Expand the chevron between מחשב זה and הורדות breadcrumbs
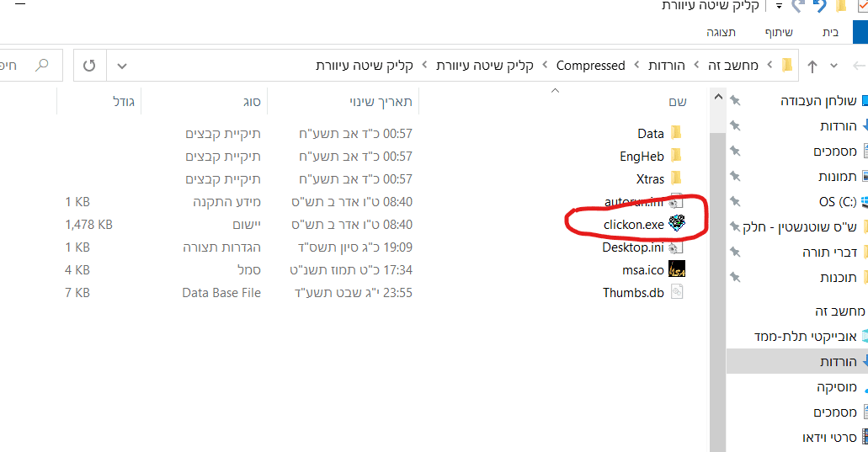This screenshot has height=452, width=868. 696,66
